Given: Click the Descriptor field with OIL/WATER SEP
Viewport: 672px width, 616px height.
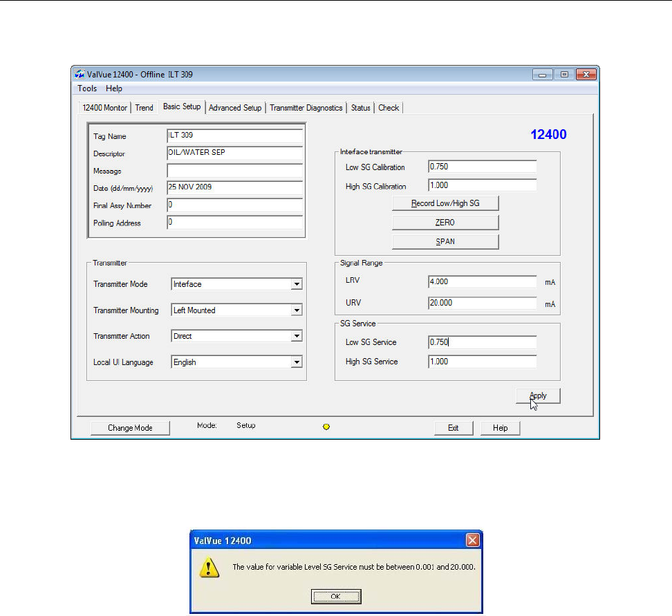Looking at the screenshot, I should point(235,153).
